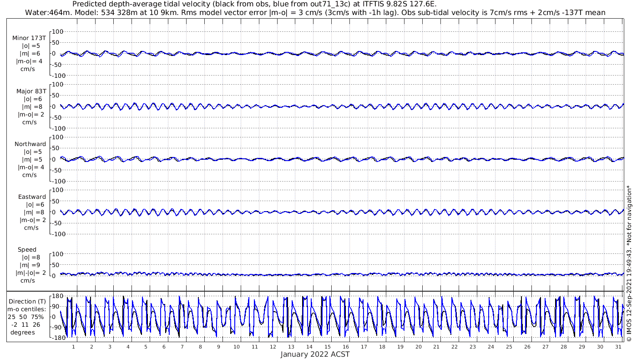Click day '11' on the date axis
This screenshot has width=637, height=364.
coord(255,347)
